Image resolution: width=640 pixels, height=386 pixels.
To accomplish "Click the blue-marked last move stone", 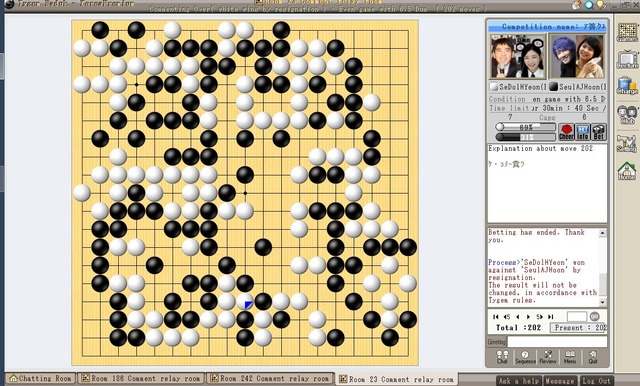I will click(x=245, y=302).
